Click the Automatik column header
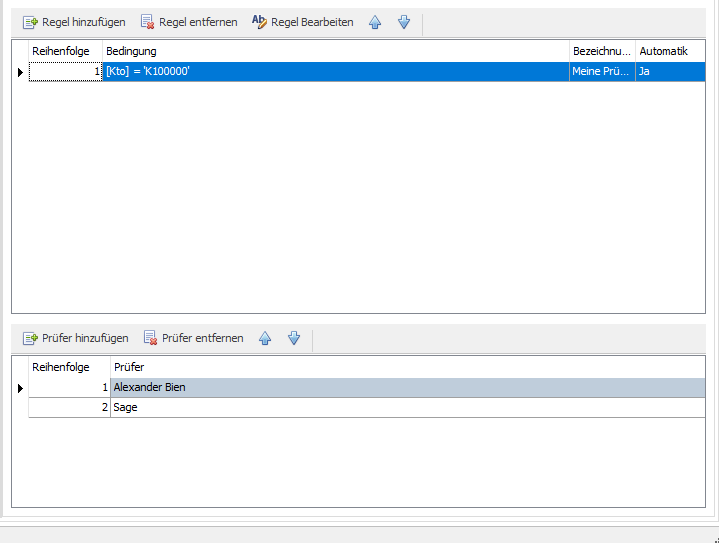 point(663,51)
